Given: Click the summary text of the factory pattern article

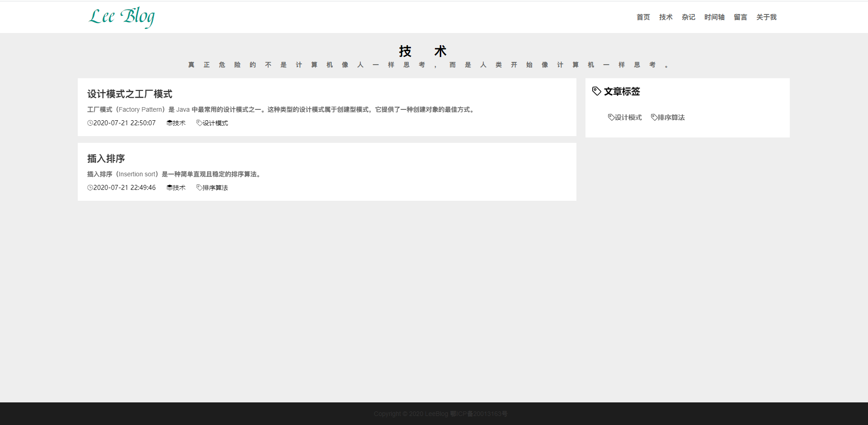Looking at the screenshot, I should click(x=282, y=109).
